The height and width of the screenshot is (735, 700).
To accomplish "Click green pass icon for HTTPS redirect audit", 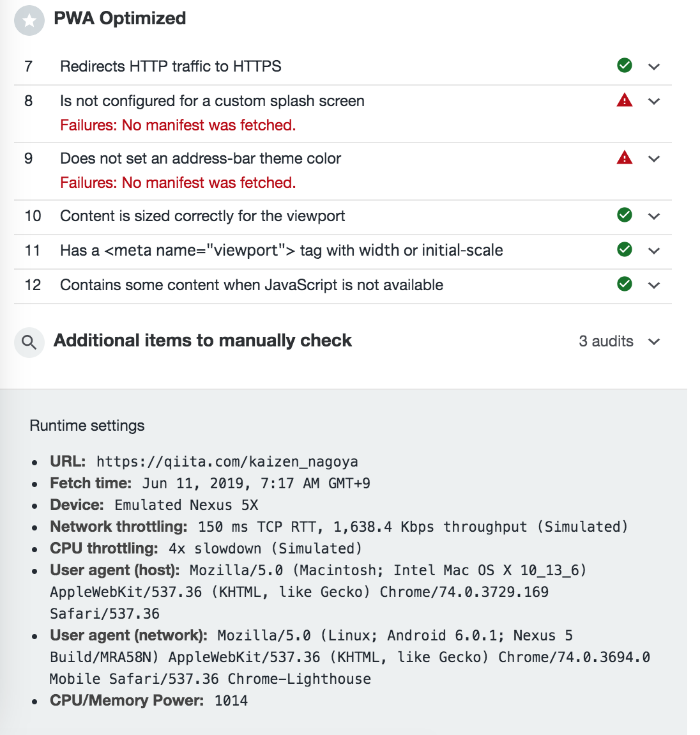I will click(624, 65).
